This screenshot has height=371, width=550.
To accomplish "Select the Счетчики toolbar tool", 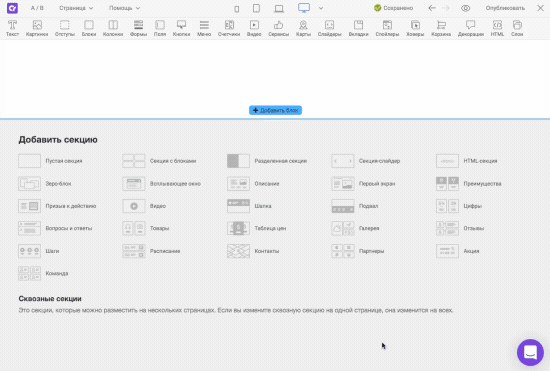I will (229, 28).
